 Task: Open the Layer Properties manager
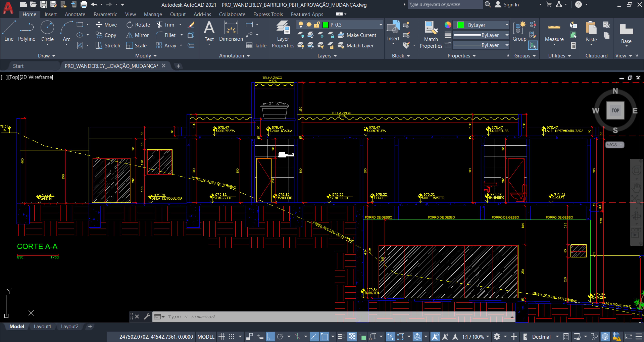(x=283, y=32)
